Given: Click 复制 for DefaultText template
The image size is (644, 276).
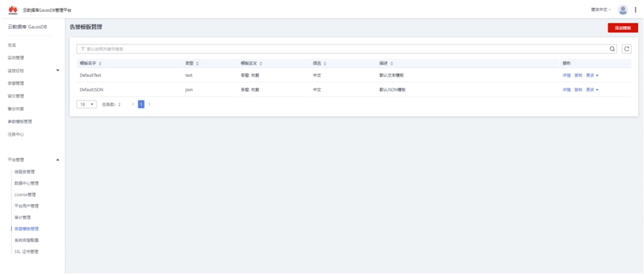Looking at the screenshot, I should click(x=578, y=76).
